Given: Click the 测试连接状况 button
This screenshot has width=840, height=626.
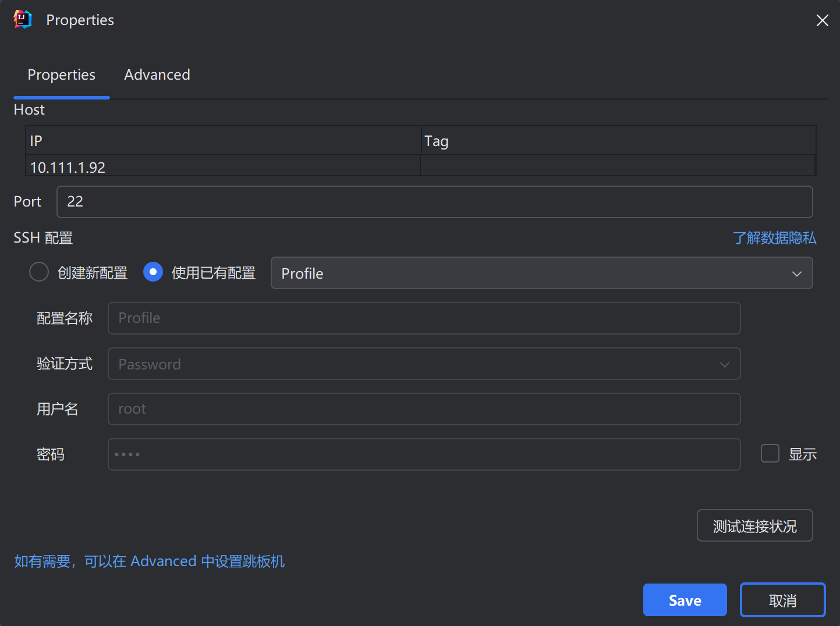Looking at the screenshot, I should (754, 526).
